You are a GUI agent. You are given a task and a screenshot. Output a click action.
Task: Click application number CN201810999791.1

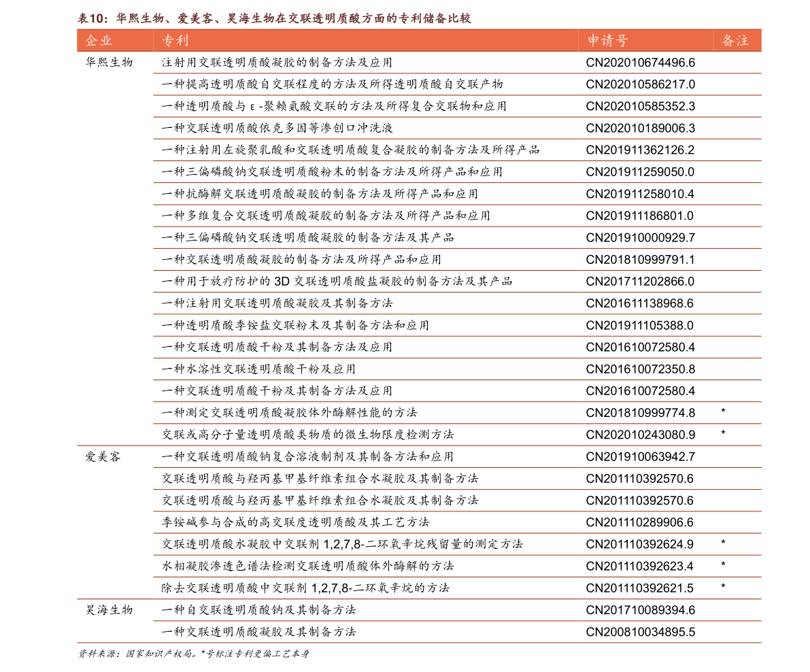click(640, 259)
